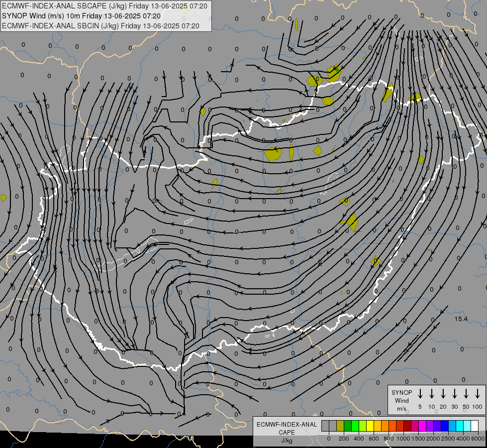Select the bright green CAPE legend swatch
Image resolution: width=487 pixels, height=448 pixels.
[355, 426]
